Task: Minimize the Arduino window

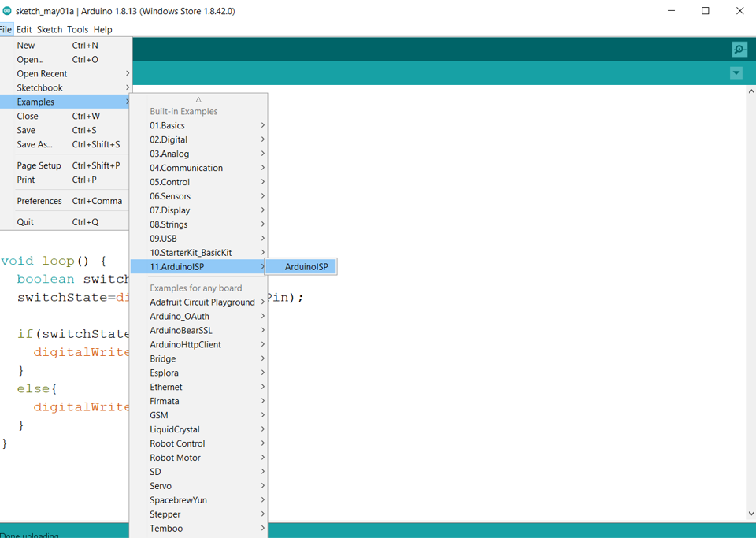Action: 671,10
